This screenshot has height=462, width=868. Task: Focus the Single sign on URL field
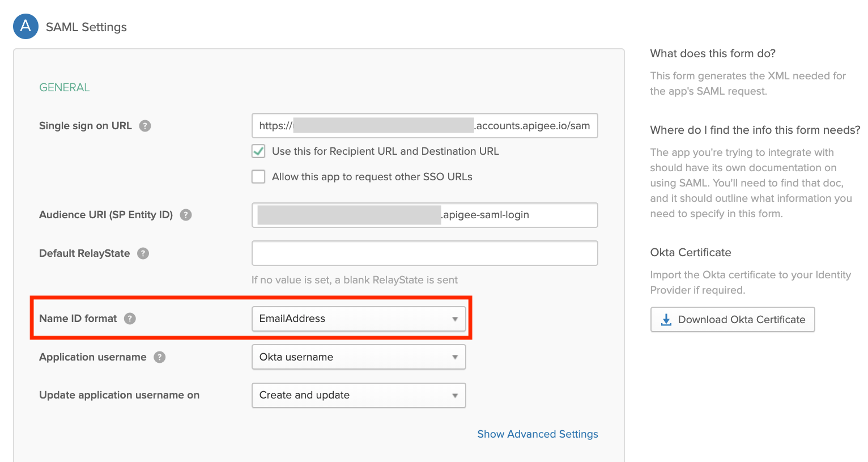[x=424, y=126]
